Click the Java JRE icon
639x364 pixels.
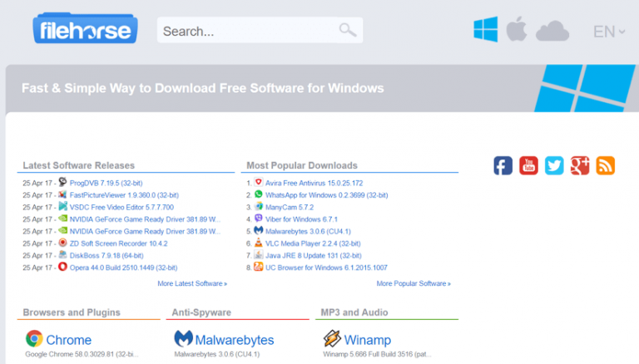(x=259, y=254)
